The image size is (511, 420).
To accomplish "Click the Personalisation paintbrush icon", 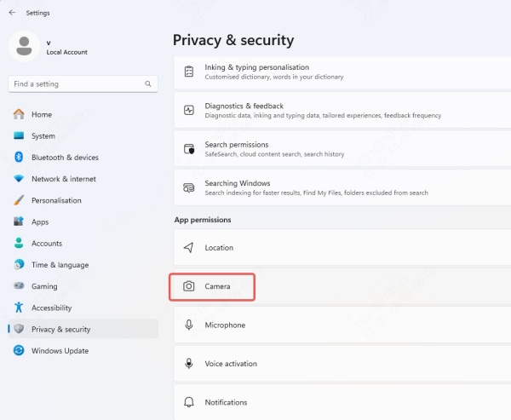I will 19,200.
